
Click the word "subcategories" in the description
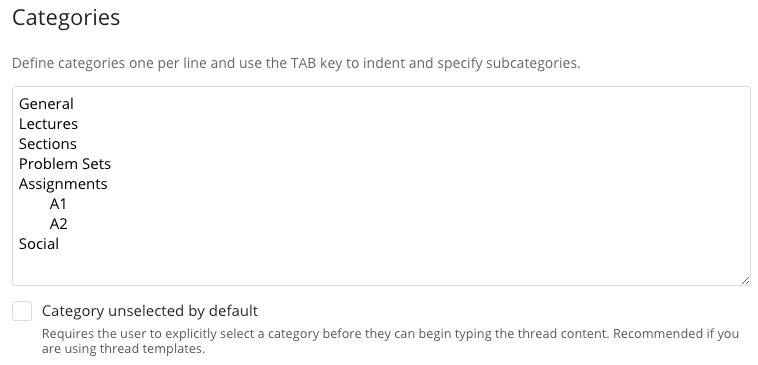pos(533,63)
